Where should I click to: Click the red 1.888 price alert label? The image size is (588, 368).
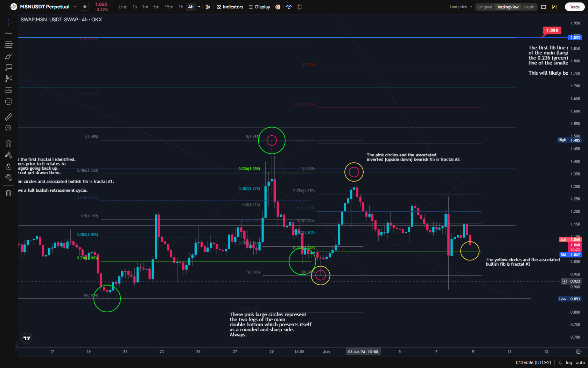click(x=552, y=30)
